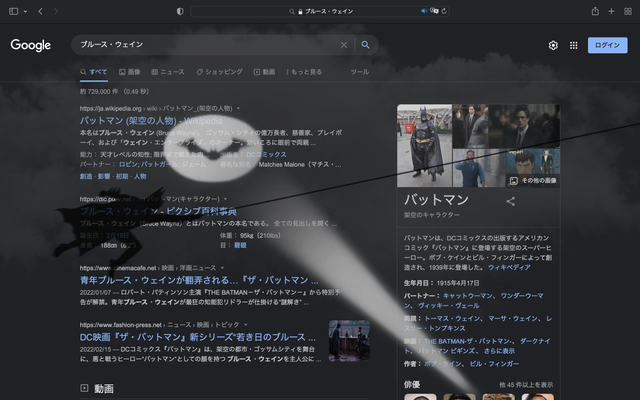Clear the search query with the X icon
The width and height of the screenshot is (640, 400).
pyautogui.click(x=344, y=45)
